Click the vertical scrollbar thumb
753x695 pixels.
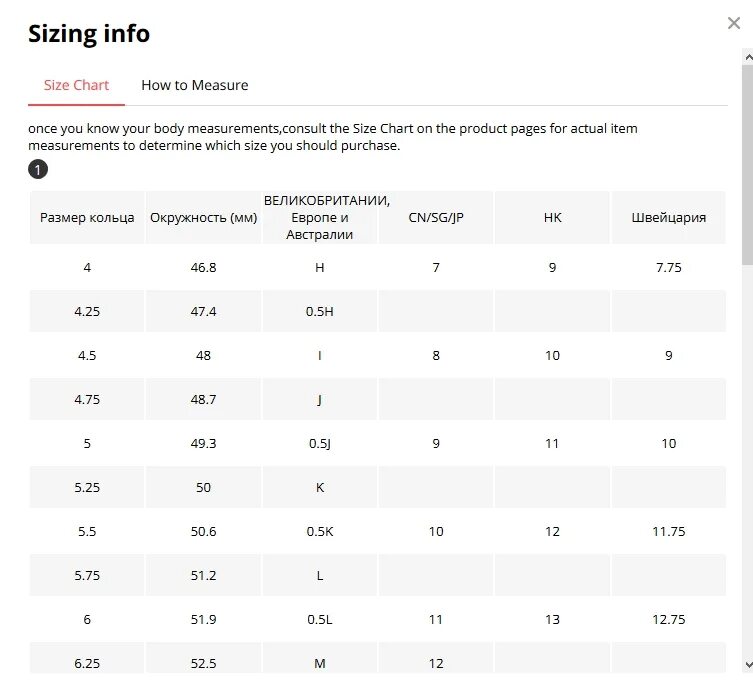coord(746,160)
